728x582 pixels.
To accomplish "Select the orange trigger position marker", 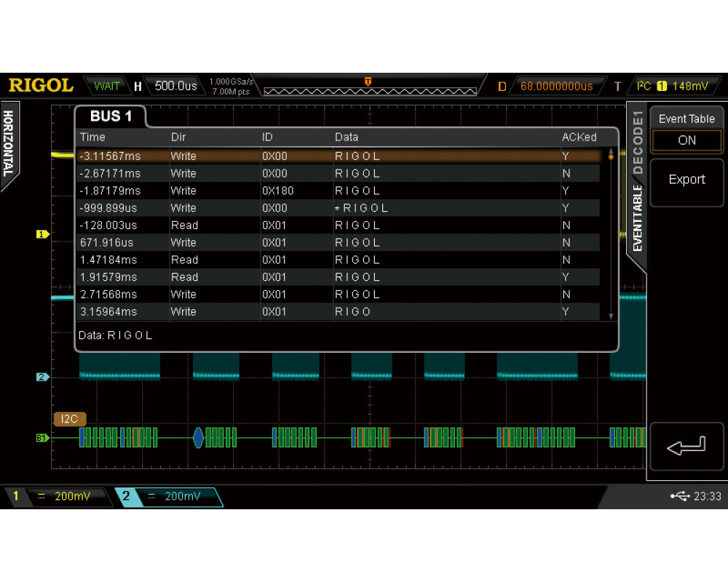I will pos(368,81).
